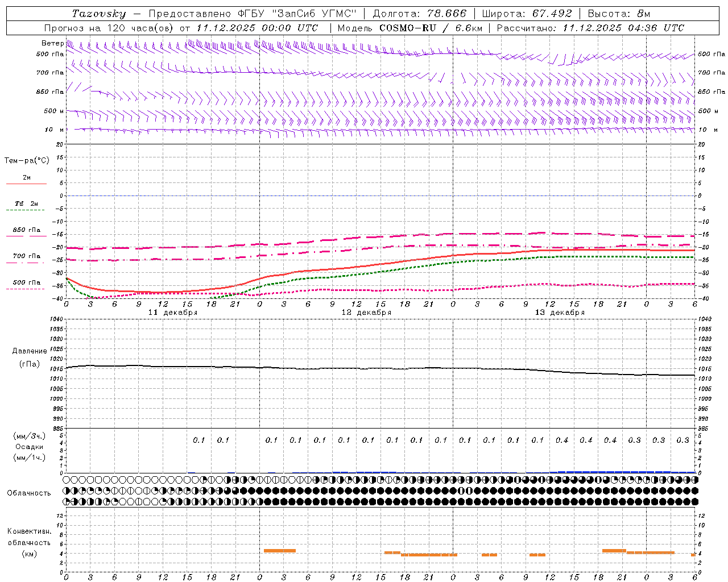Screen dimensions: 728x582
Task: Select the 'Тем-ра(°C)' temperature panel title
Action: point(27,160)
